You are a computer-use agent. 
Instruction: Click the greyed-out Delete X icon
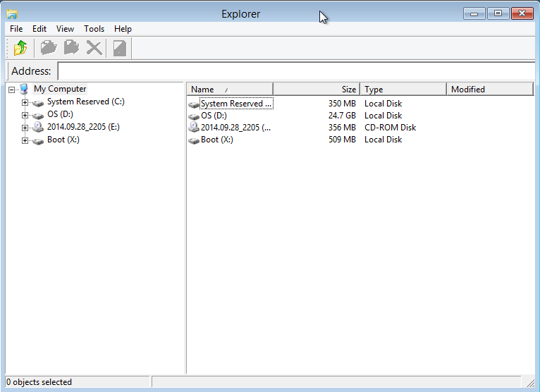(94, 48)
